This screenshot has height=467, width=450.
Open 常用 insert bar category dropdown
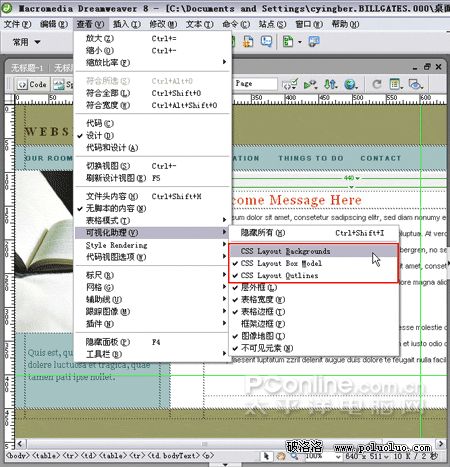[27, 42]
